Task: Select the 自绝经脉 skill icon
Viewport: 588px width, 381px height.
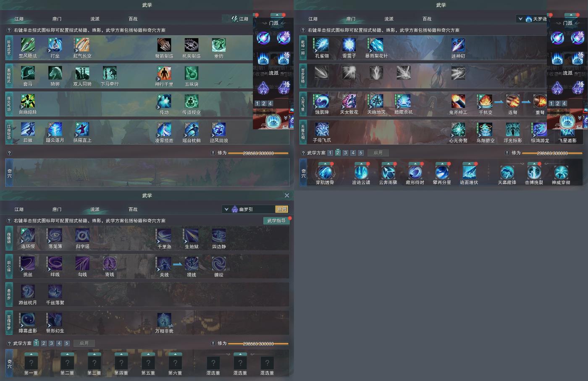Action: pyautogui.click(x=28, y=101)
